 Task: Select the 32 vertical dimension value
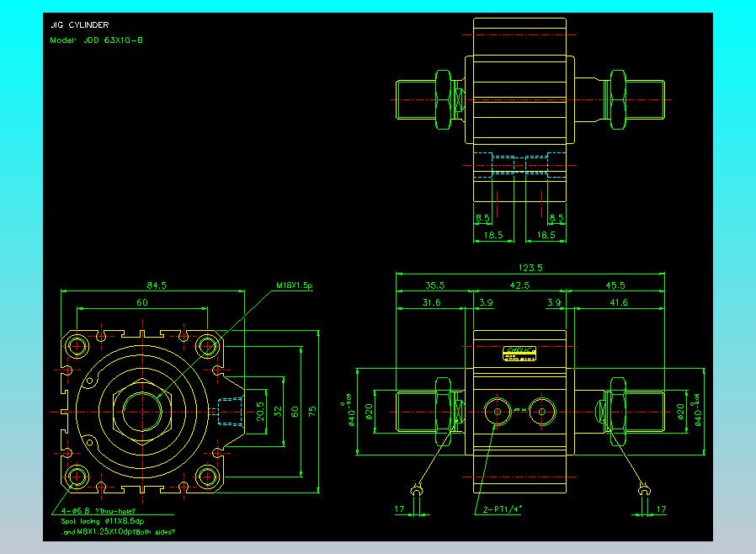278,412
